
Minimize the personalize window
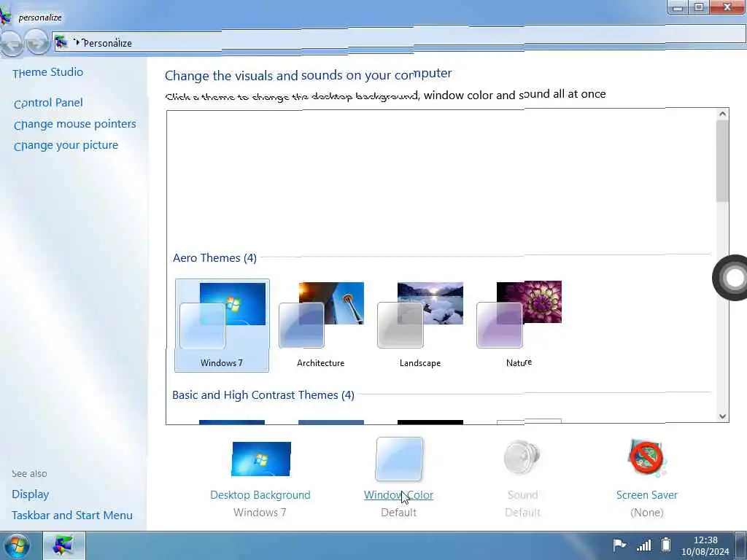pos(678,7)
